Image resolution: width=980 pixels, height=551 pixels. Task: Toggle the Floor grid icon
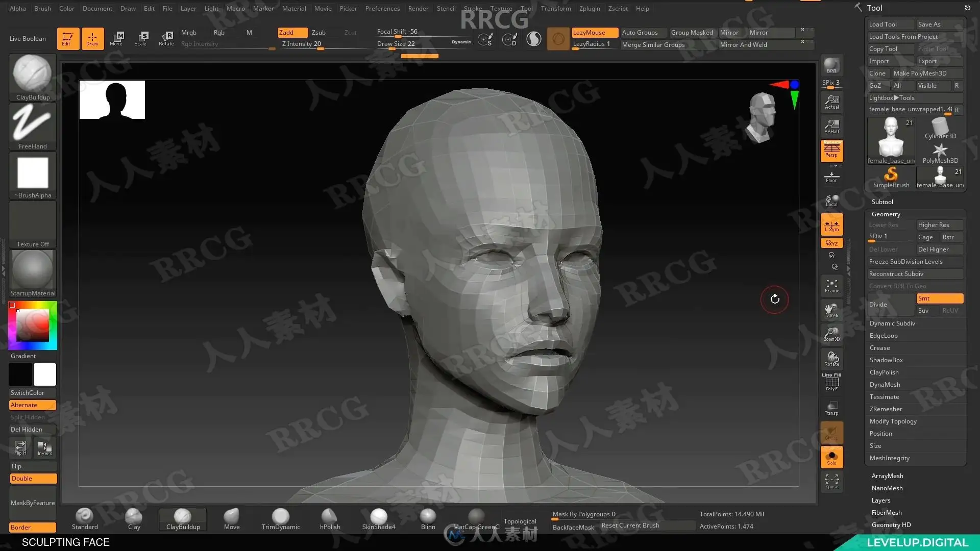click(x=831, y=177)
